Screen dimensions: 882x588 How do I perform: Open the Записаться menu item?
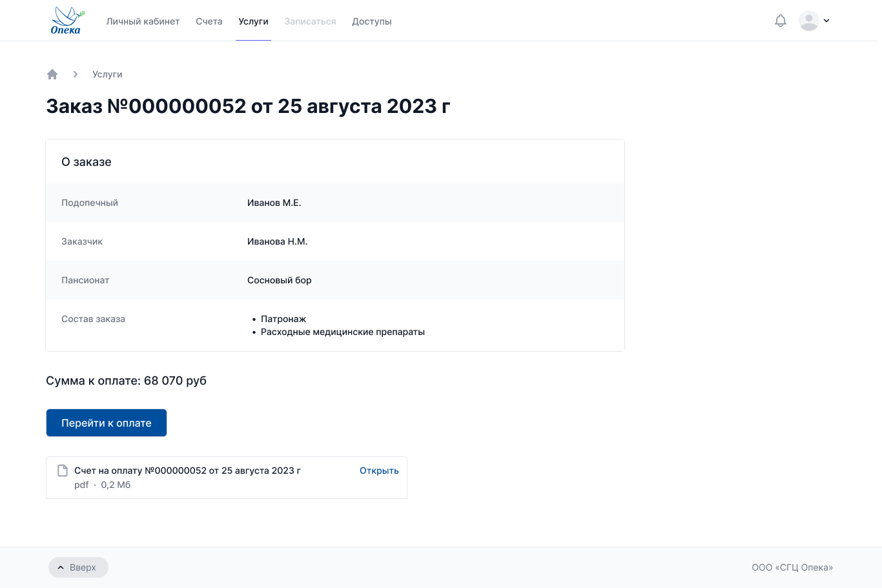point(310,21)
